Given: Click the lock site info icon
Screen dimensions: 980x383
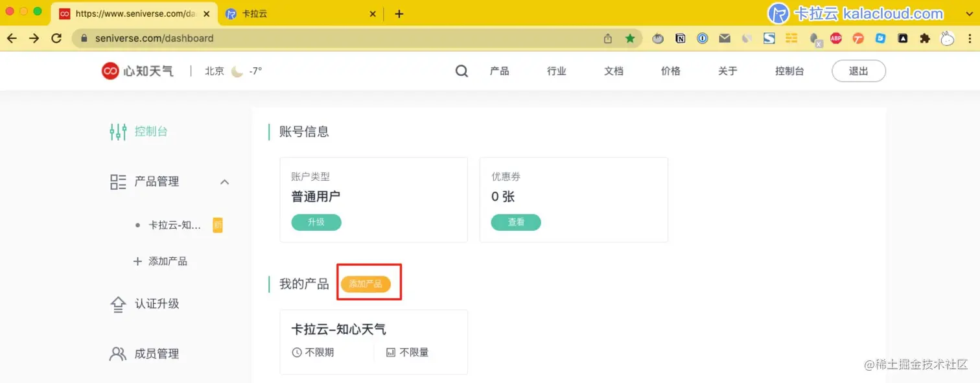Looking at the screenshot, I should tap(83, 38).
